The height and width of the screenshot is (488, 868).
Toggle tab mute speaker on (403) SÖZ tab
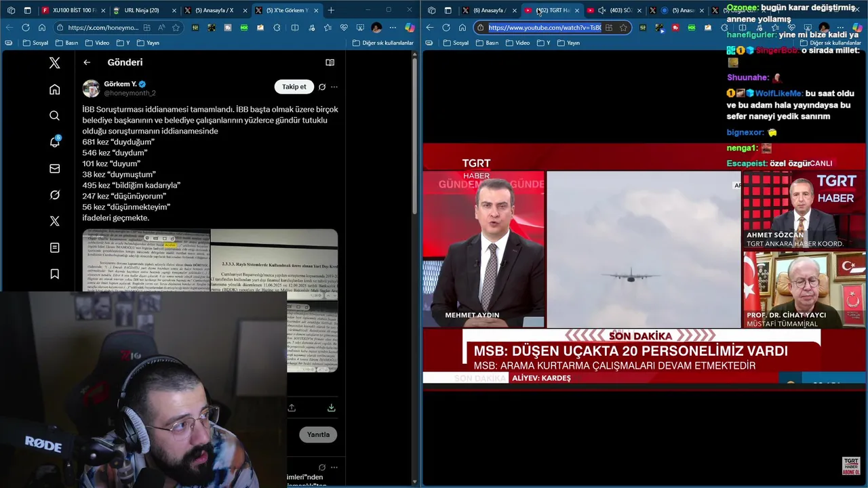coord(601,10)
